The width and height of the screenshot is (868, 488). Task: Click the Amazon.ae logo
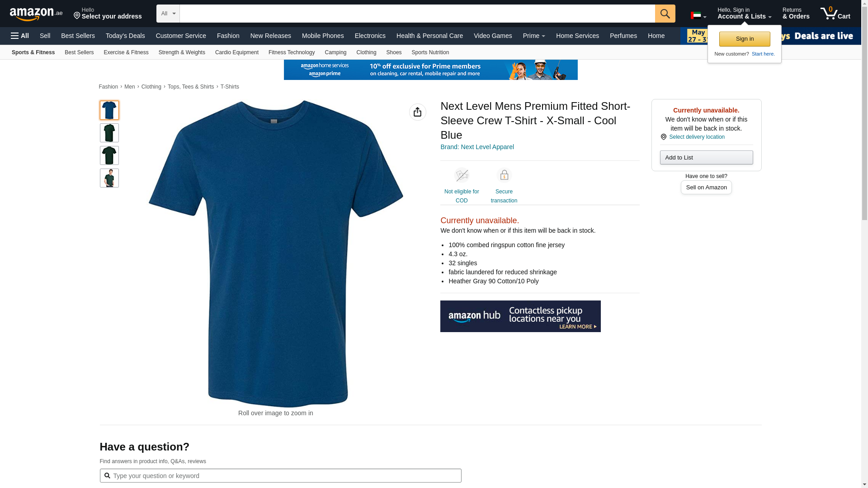pos(36,14)
